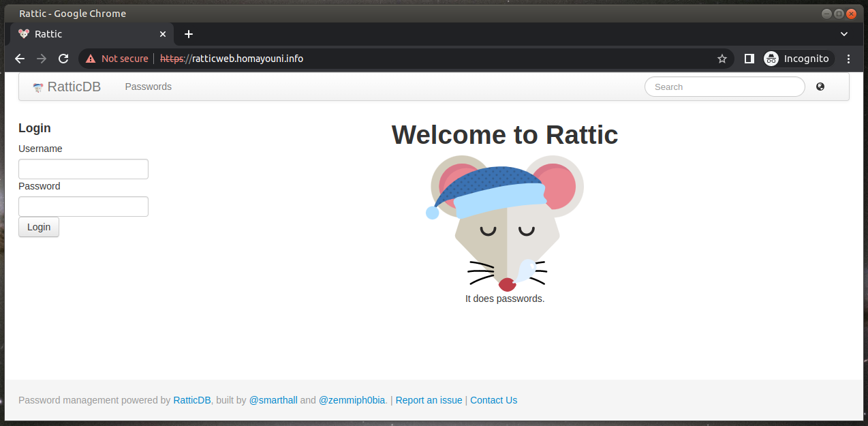Viewport: 868px width, 426px height.
Task: Open the RatticDB link in the footer
Action: (192, 400)
